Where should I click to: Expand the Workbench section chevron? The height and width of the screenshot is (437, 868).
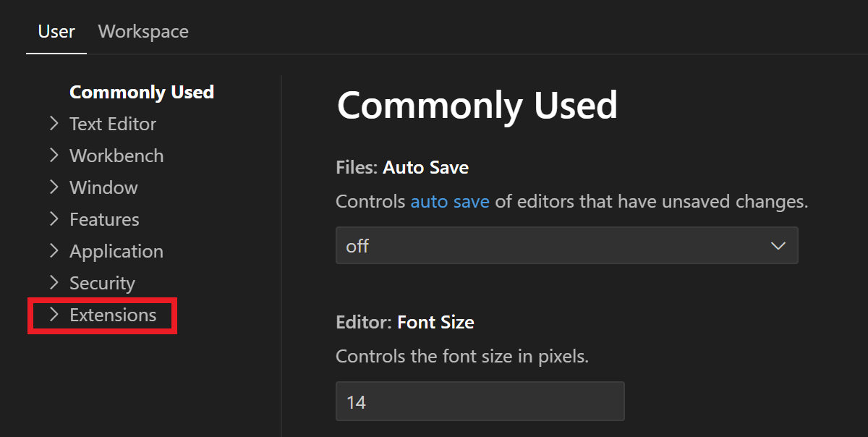(x=54, y=156)
